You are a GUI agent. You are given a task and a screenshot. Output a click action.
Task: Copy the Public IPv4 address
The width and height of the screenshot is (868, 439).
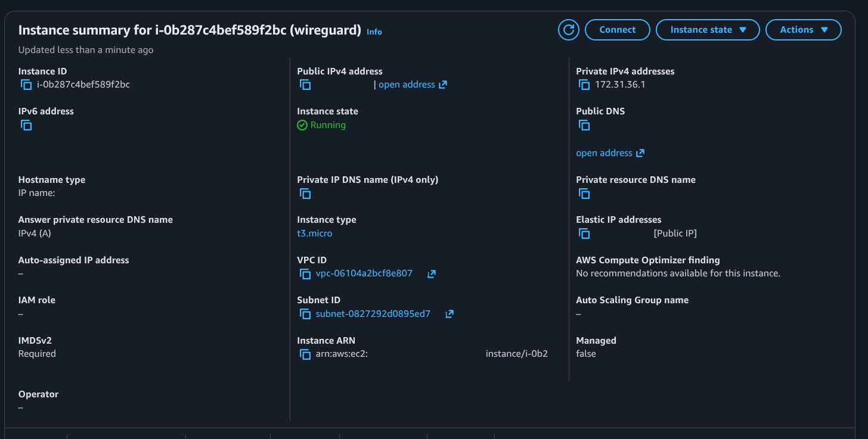point(305,85)
